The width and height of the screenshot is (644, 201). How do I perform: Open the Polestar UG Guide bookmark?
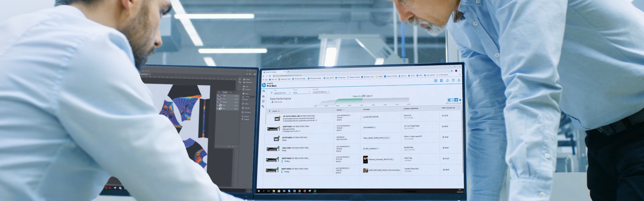pyautogui.click(x=354, y=77)
